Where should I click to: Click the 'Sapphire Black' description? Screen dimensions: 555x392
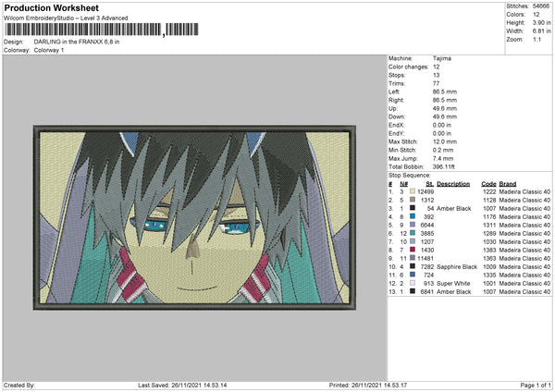(457, 267)
